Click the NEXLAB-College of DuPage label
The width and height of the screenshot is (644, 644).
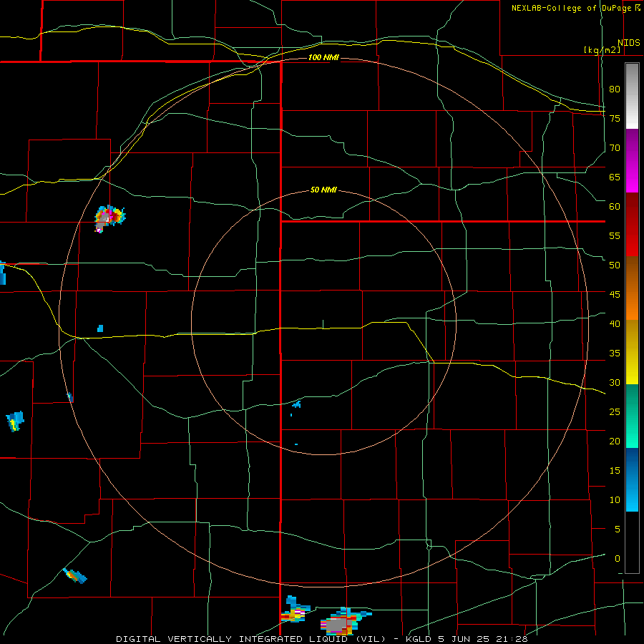[x=572, y=8]
